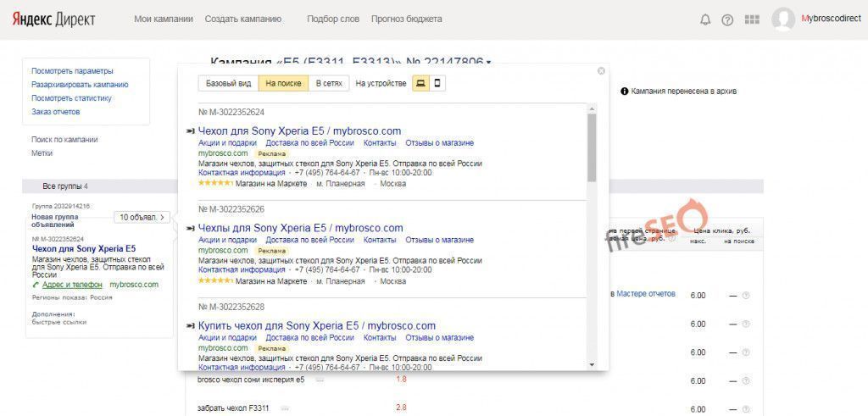Click Разархивировать кампанию link
868x416 pixels.
pos(80,85)
